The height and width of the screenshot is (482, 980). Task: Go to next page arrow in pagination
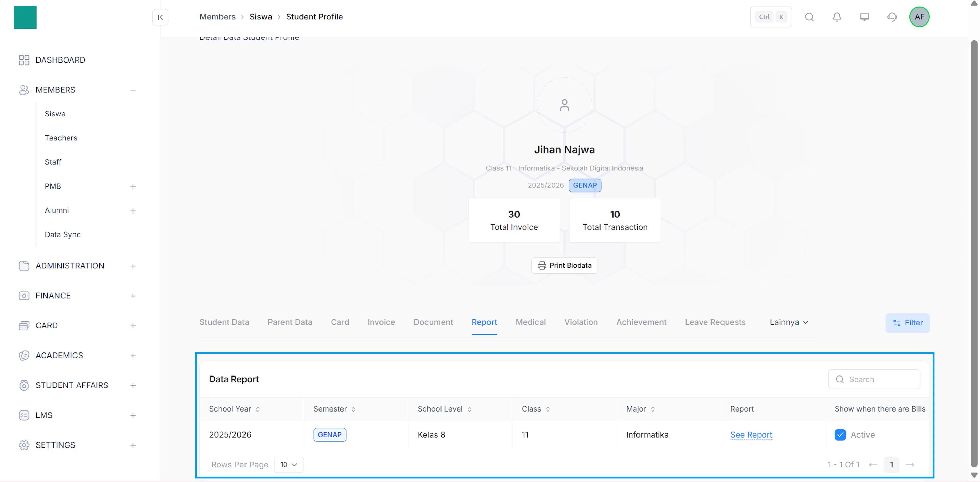910,465
